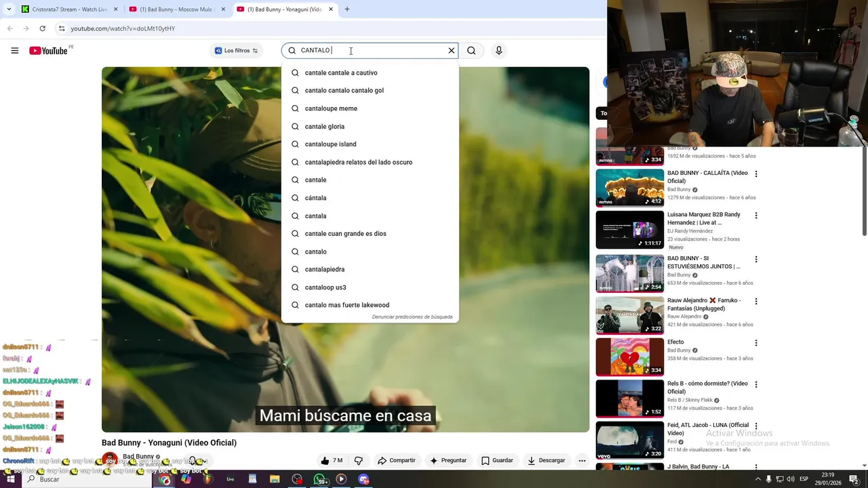Click 'Denunciar predicciones de búsqueda' link
Viewport: 868px width, 488px height.
click(412, 317)
